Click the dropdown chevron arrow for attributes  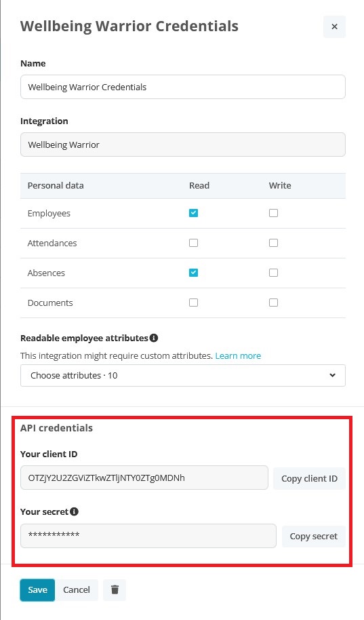pyautogui.click(x=332, y=375)
